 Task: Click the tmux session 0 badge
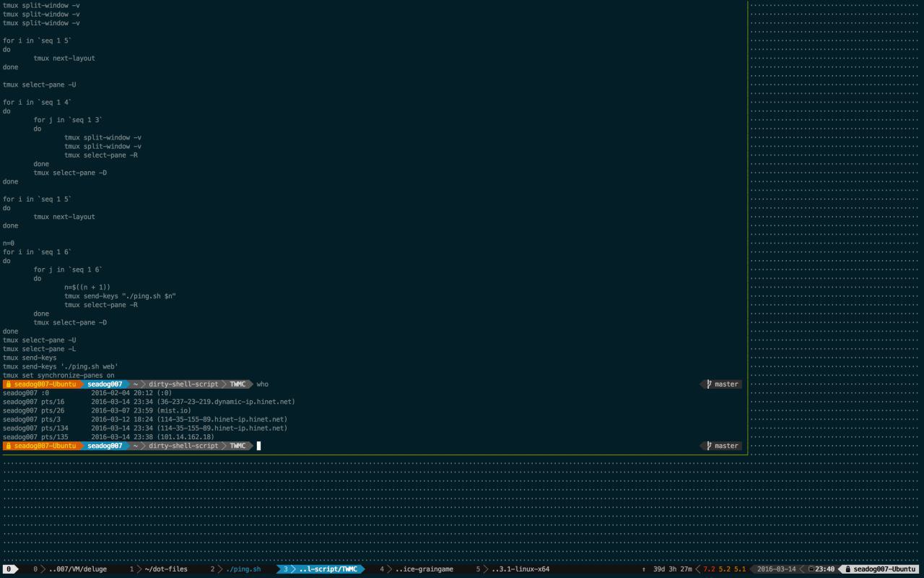[9, 569]
